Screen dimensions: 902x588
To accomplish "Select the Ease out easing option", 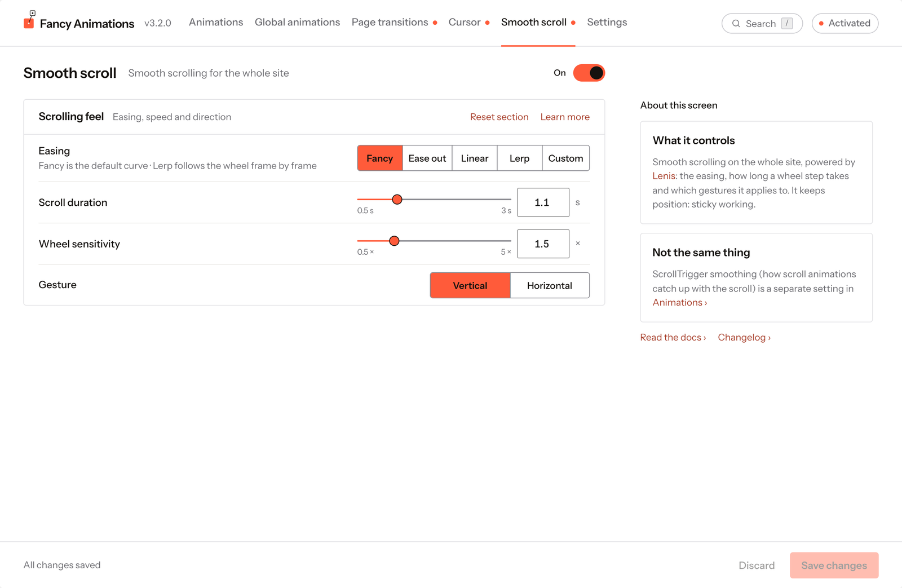I will [427, 158].
